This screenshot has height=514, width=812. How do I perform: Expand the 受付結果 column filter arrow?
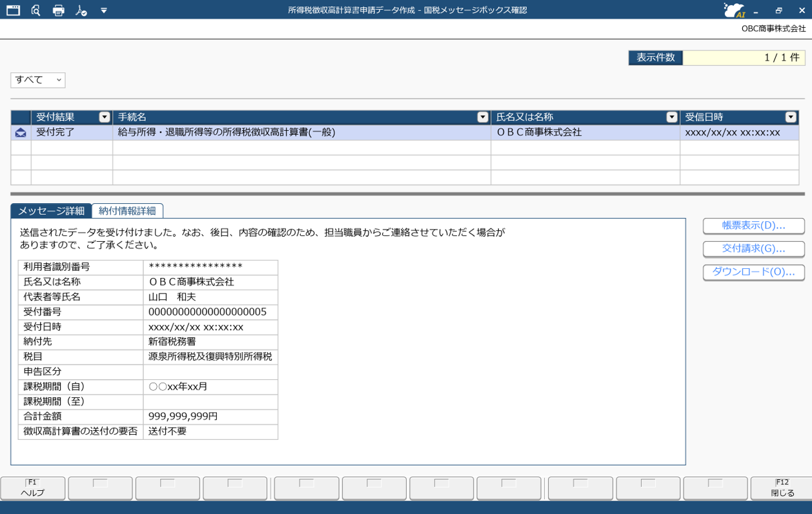click(x=105, y=117)
